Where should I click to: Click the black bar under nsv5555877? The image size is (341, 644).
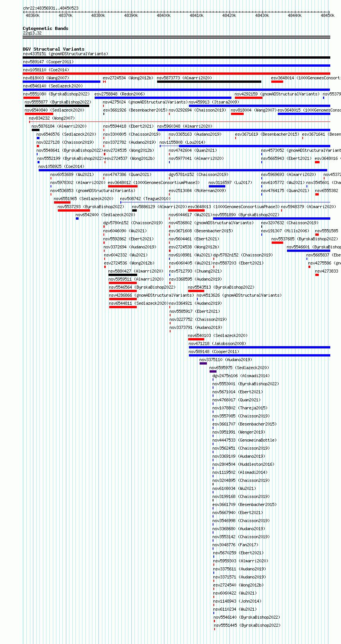point(57,106)
